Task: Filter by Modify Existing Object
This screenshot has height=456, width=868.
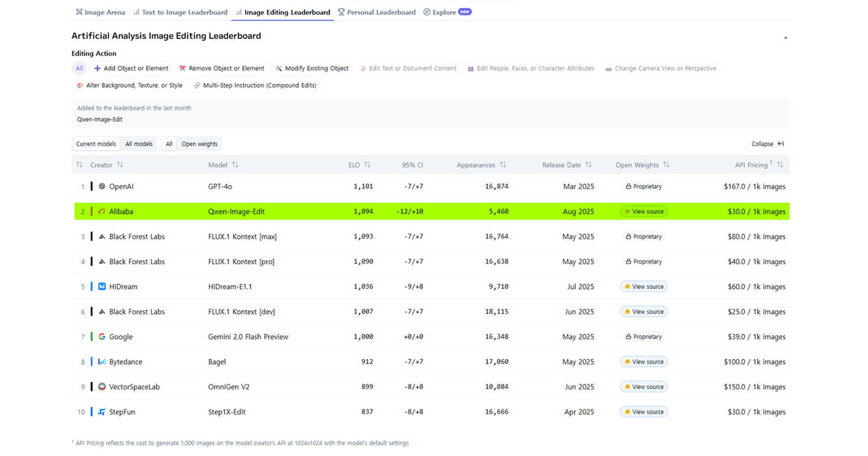Action: click(x=312, y=69)
